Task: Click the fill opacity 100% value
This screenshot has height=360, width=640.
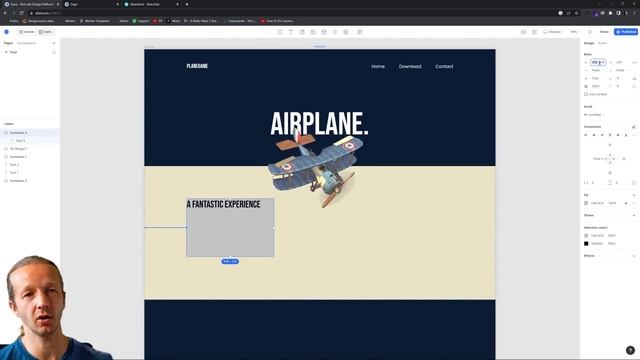Action: click(x=612, y=203)
